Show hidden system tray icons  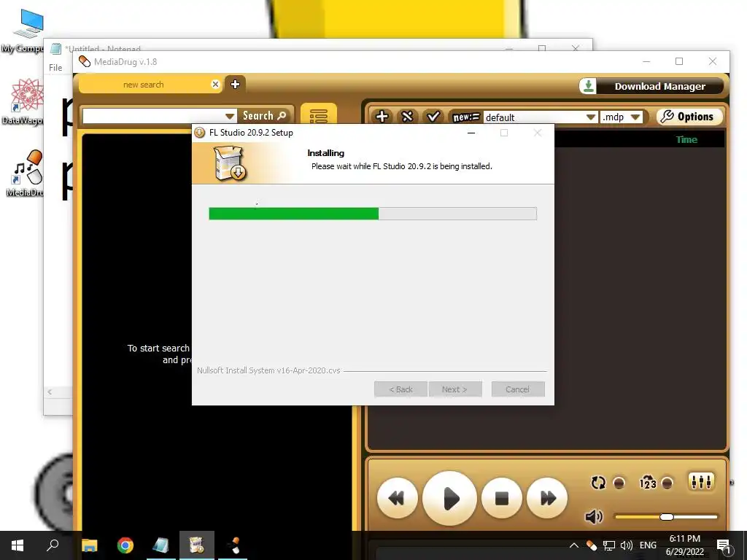(574, 545)
